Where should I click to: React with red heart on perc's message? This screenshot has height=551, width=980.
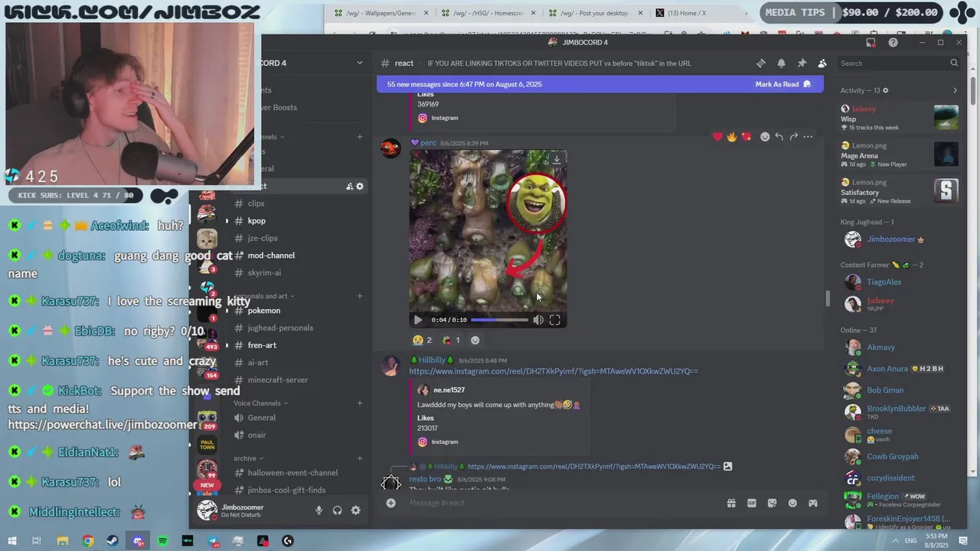(717, 137)
